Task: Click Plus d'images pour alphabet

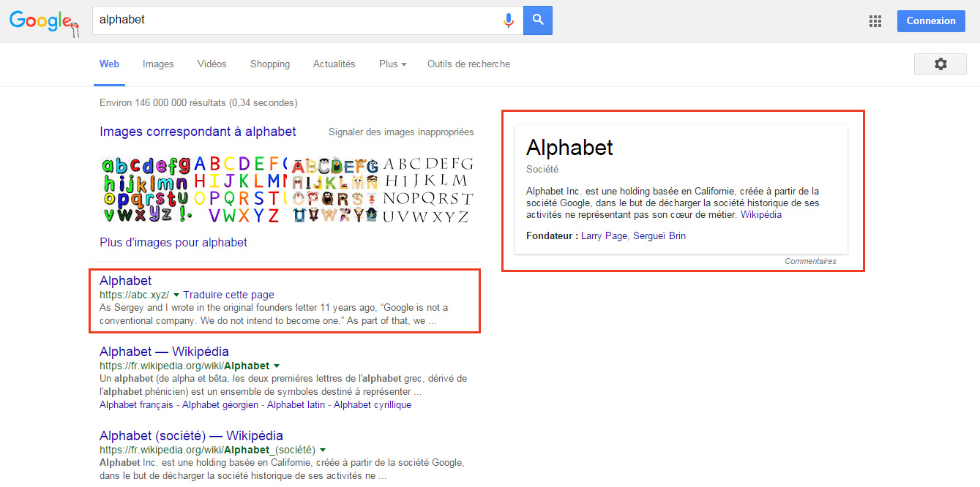Action: click(x=173, y=242)
